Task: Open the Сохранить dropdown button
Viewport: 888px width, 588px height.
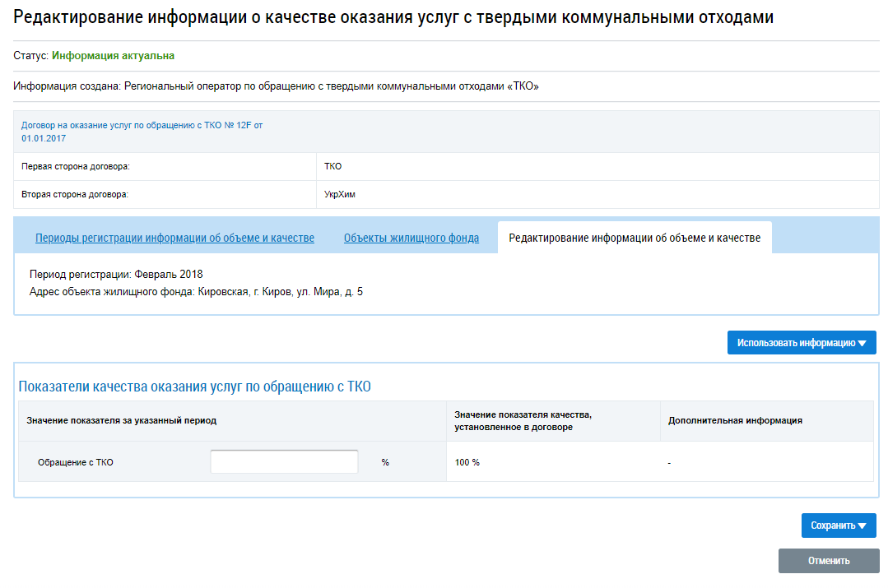Action: coord(838,525)
